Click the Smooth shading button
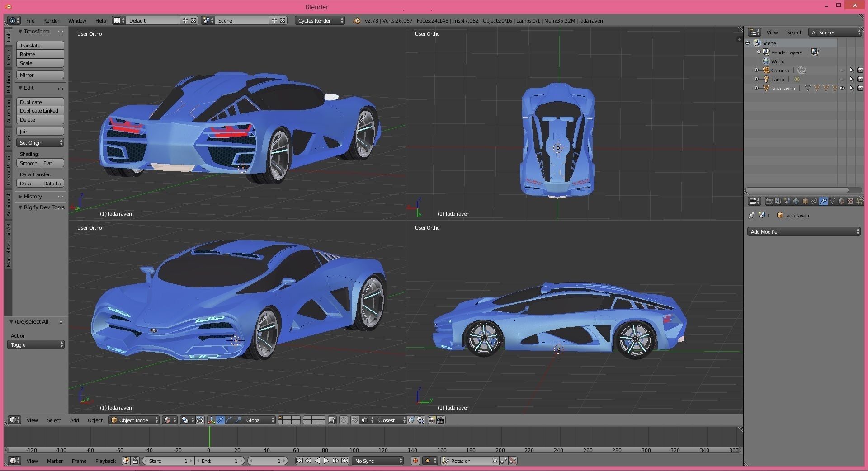Screen dimensions: 868x471 [x=28, y=163]
